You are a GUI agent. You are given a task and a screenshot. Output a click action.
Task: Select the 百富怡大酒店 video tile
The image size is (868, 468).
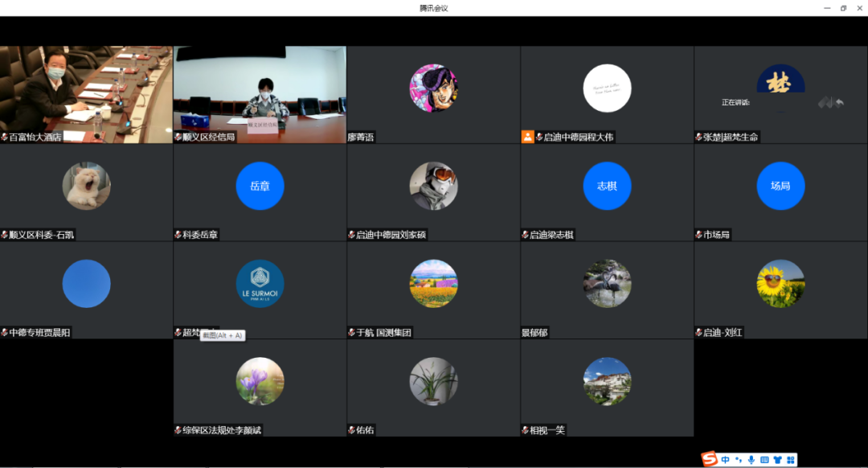pos(86,94)
